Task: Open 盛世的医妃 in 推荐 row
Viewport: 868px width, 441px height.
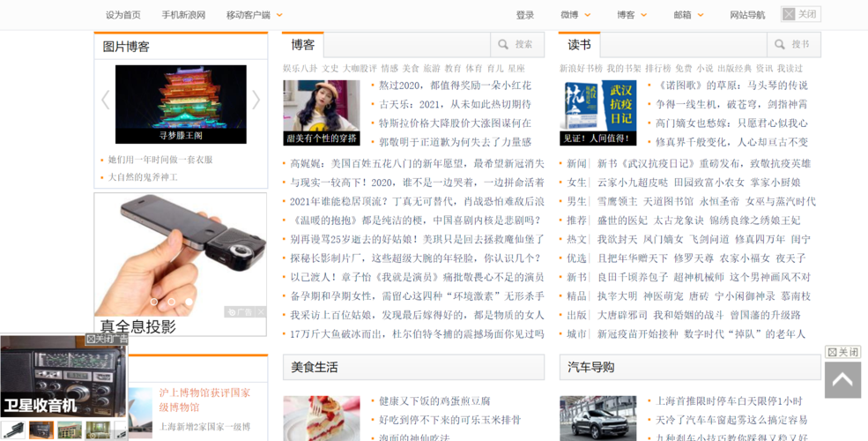Action: [622, 220]
